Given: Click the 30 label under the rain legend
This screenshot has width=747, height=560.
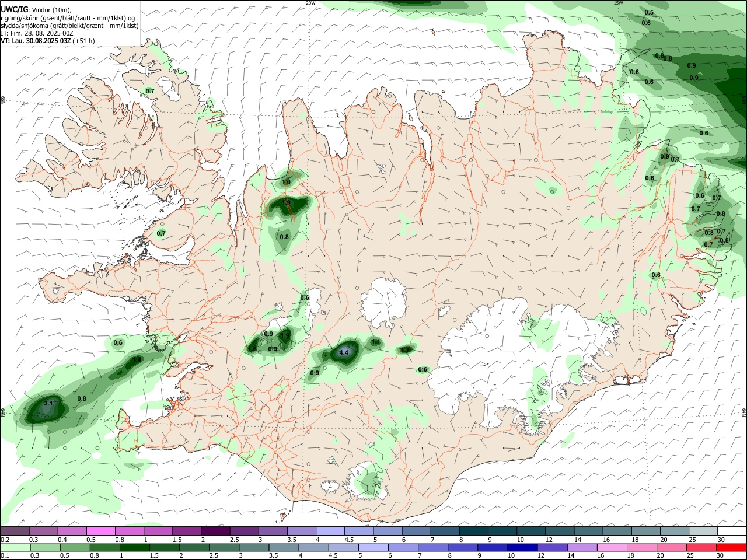Looking at the screenshot, I should [x=720, y=555].
